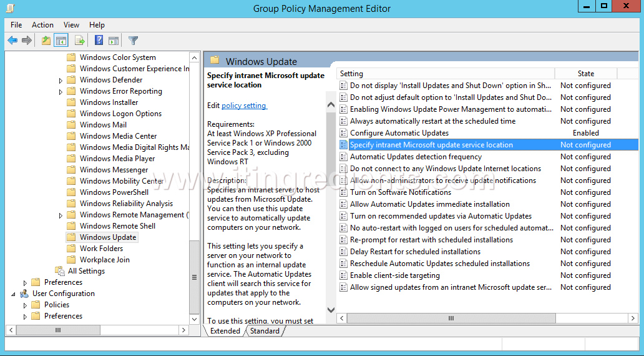Expand the Windows Defender tree node

coord(61,81)
